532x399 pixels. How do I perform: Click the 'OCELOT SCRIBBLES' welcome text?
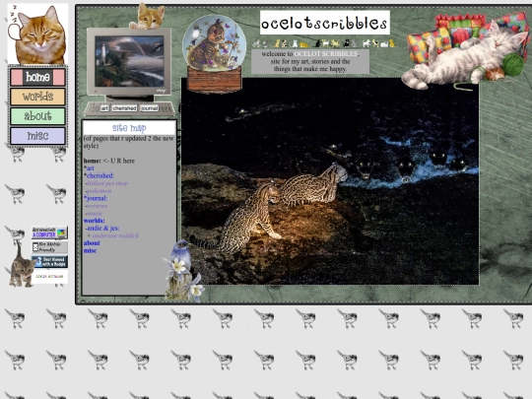pyautogui.click(x=326, y=53)
